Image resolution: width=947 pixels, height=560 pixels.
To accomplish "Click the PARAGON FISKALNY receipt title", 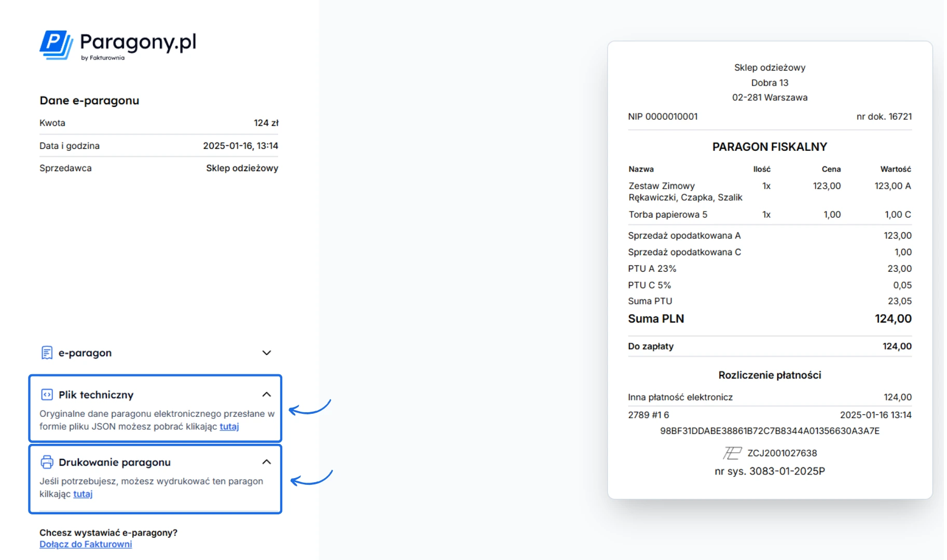I will tap(770, 147).
